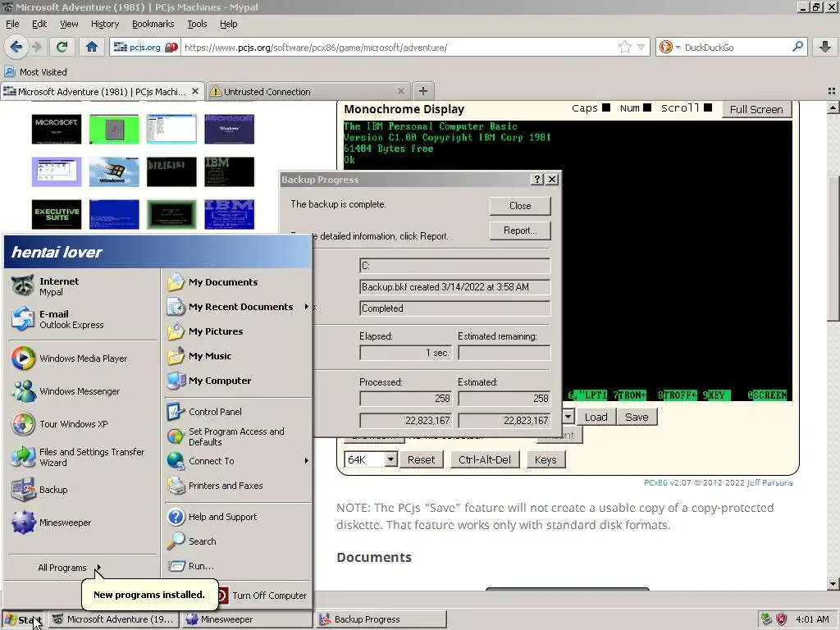The height and width of the screenshot is (630, 840).
Task: Open Most Visited bookmarks folder
Action: click(35, 72)
